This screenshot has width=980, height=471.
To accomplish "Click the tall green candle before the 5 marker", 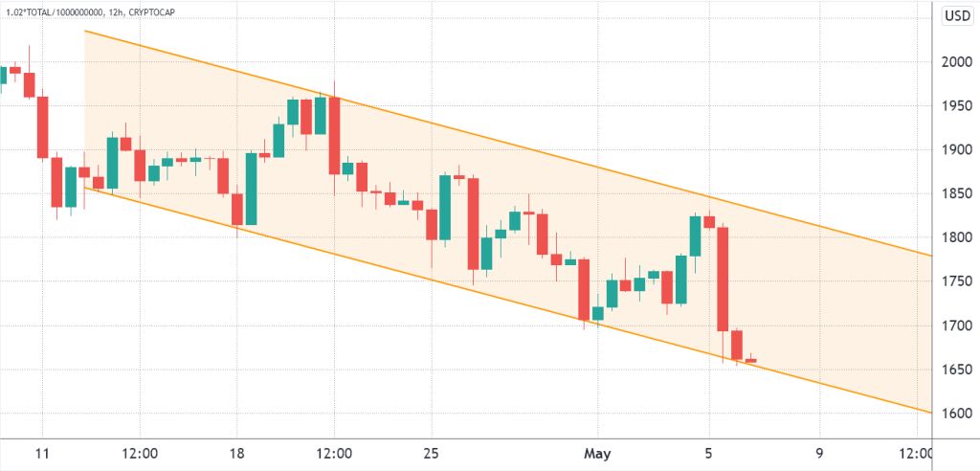I will click(696, 235).
